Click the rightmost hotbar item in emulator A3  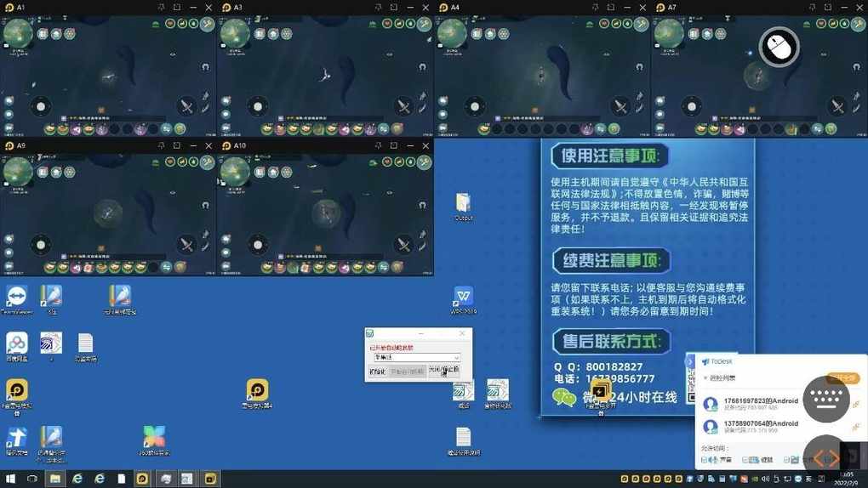click(x=397, y=129)
